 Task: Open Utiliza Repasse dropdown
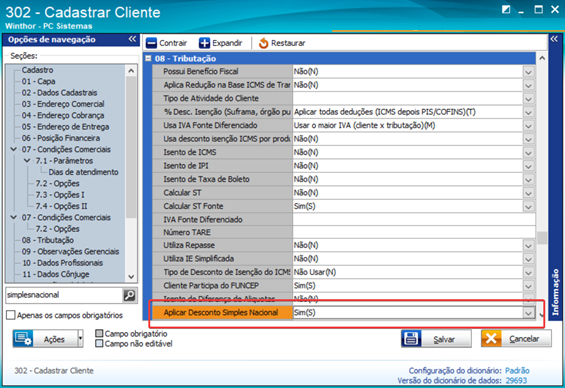[528, 246]
